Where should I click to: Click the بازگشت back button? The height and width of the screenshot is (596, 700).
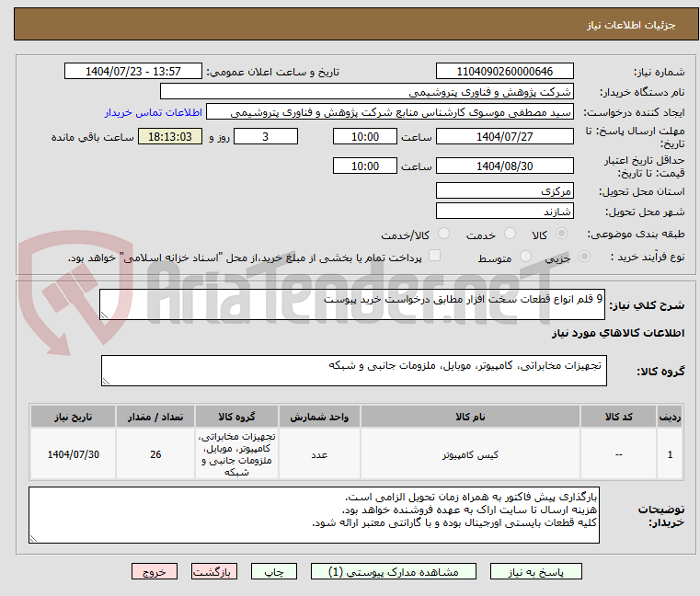click(x=213, y=572)
